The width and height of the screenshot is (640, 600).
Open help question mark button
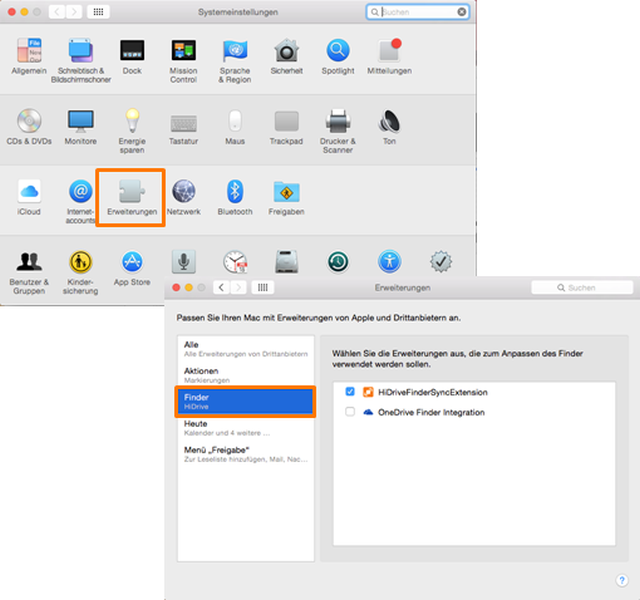coord(622,580)
